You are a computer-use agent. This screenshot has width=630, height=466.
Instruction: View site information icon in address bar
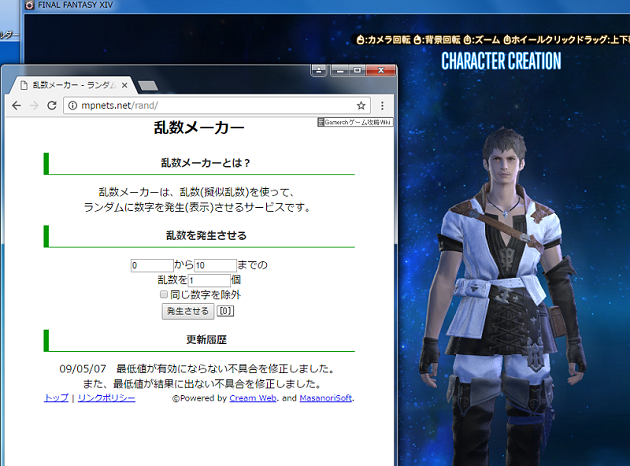click(x=72, y=106)
